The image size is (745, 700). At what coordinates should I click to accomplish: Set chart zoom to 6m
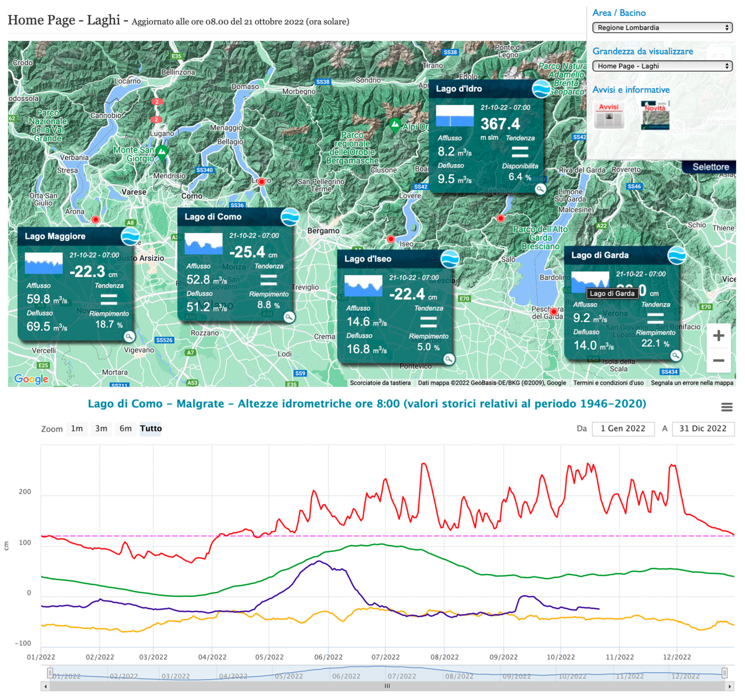pos(126,429)
